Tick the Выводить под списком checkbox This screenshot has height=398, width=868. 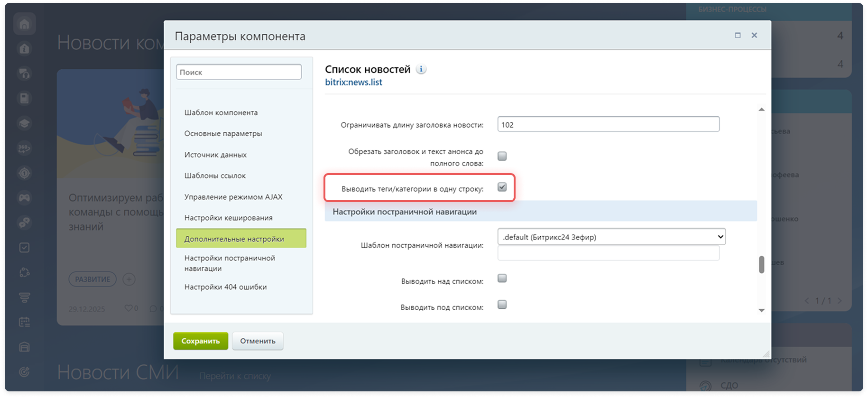tap(502, 304)
